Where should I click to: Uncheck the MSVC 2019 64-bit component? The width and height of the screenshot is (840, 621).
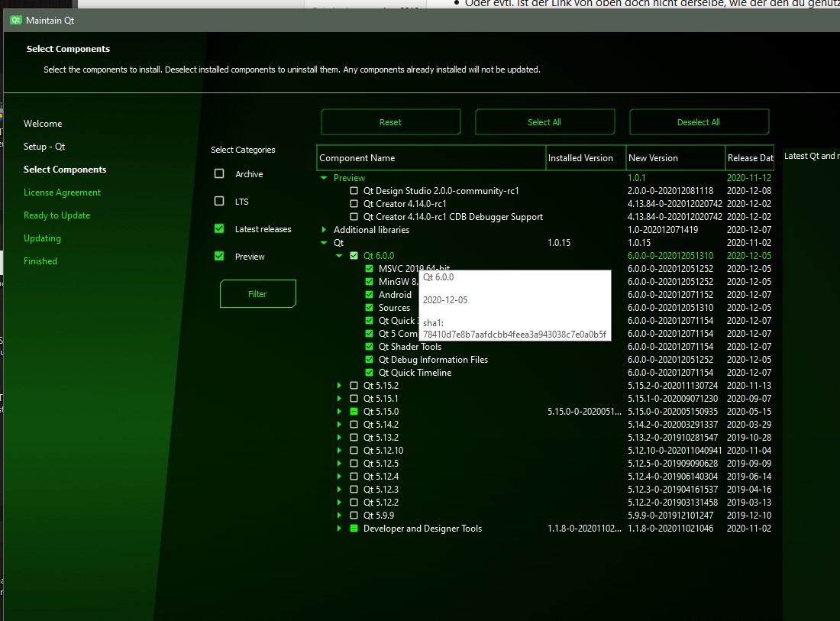(x=369, y=268)
